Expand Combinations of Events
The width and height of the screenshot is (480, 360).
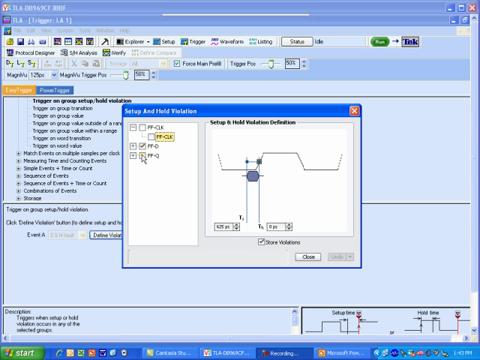[19, 191]
